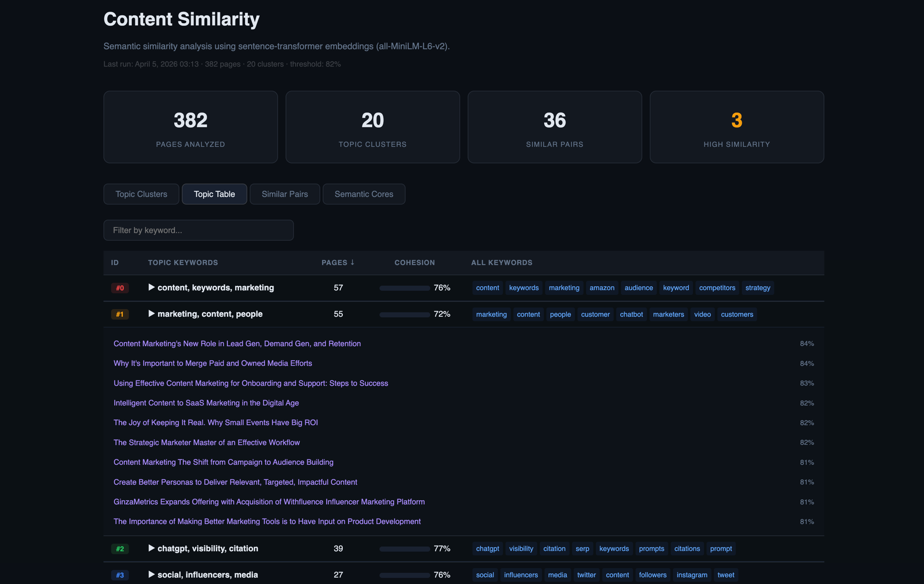Open "The Strategic Marketer Master of an Effective Workflow"
This screenshot has height=584, width=924.
pos(207,442)
